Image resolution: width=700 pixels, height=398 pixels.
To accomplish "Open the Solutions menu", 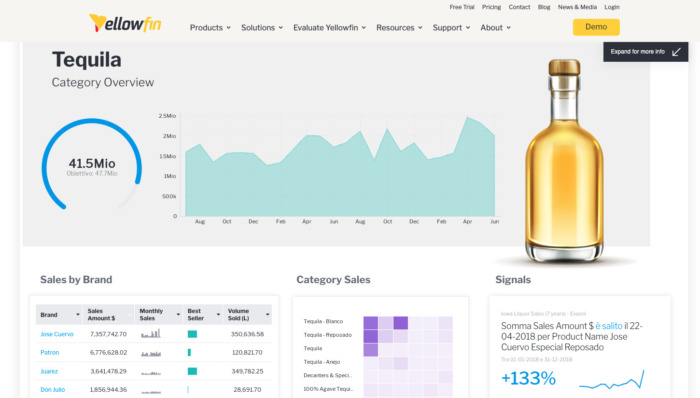I will pos(262,28).
